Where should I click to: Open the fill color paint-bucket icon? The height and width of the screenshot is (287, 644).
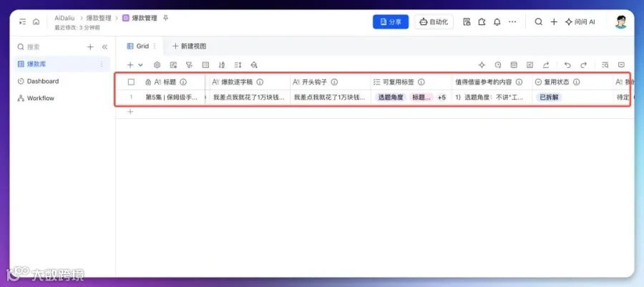coord(254,65)
